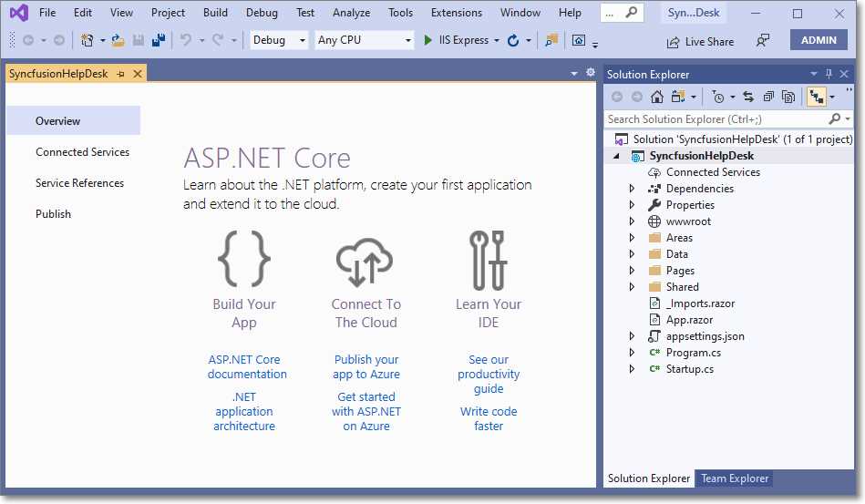Expand the wwwroot folder node
865x504 pixels.
[633, 221]
